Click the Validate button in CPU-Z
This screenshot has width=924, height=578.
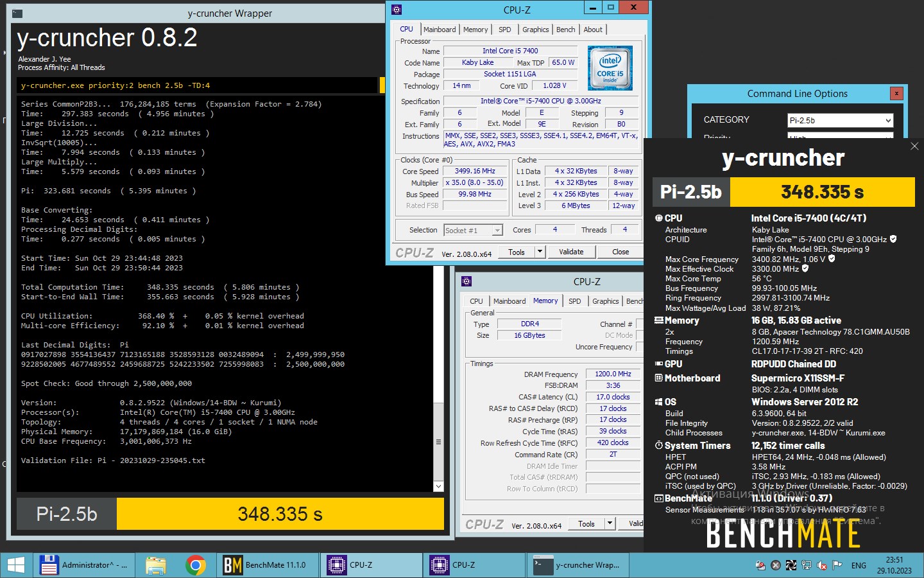pyautogui.click(x=571, y=252)
